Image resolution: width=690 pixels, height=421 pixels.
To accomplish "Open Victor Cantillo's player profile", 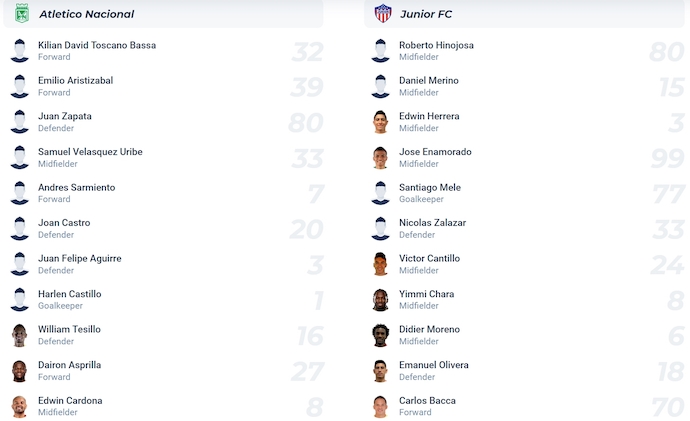I will coord(429,258).
